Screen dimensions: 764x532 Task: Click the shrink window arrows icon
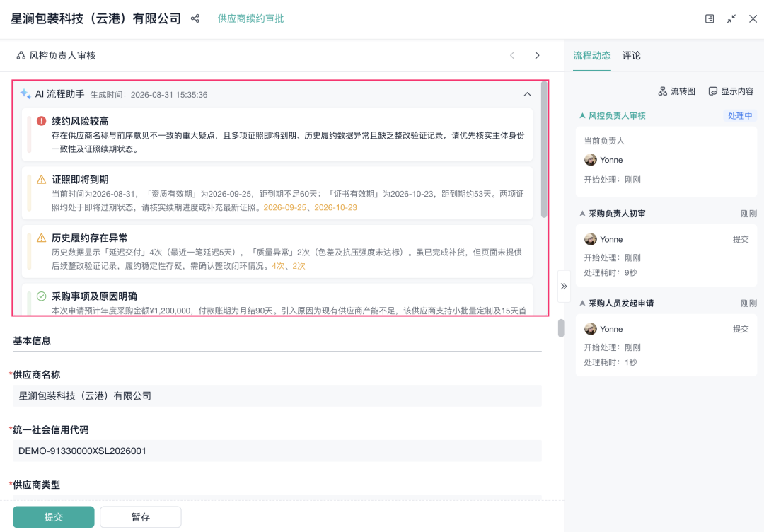pyautogui.click(x=731, y=18)
